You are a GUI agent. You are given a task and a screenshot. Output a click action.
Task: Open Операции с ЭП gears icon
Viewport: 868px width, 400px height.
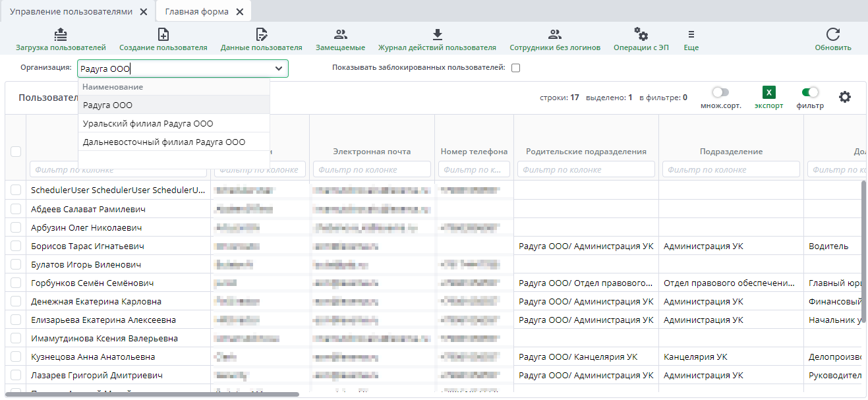[641, 34]
